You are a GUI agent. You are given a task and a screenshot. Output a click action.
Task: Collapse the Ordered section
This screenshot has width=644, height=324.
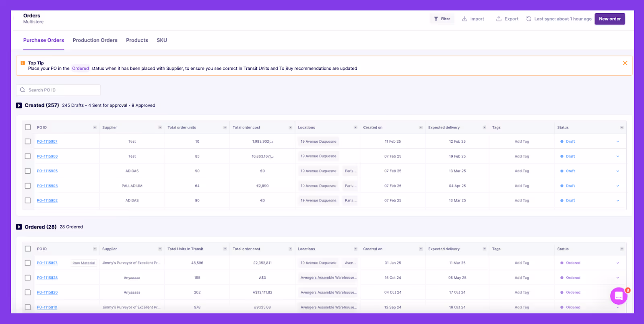(19, 227)
